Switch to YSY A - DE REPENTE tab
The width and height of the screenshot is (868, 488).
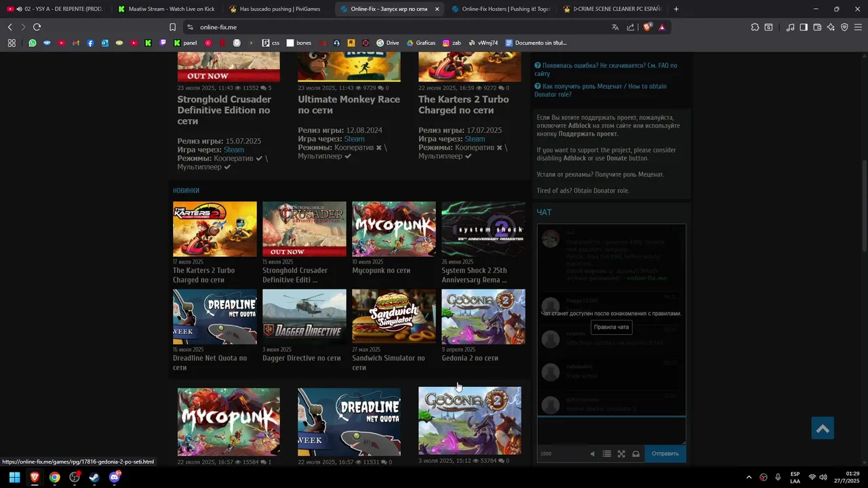(56, 9)
